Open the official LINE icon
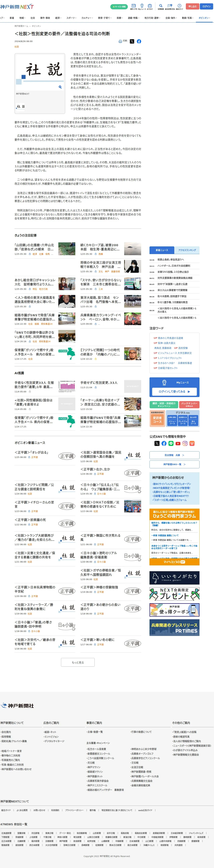214x868 pixels. pyautogui.click(x=171, y=443)
